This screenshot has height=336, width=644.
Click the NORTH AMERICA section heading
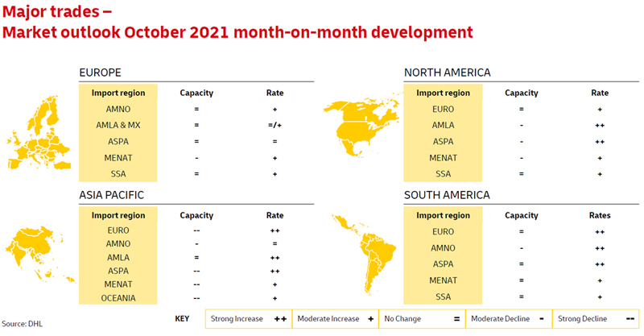coord(447,73)
